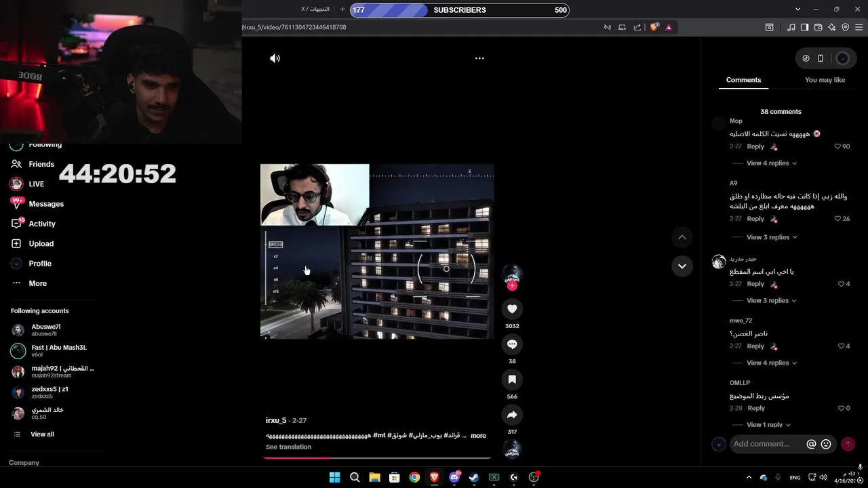Reply to Mop's comment
The width and height of the screenshot is (868, 488).
[x=755, y=146]
